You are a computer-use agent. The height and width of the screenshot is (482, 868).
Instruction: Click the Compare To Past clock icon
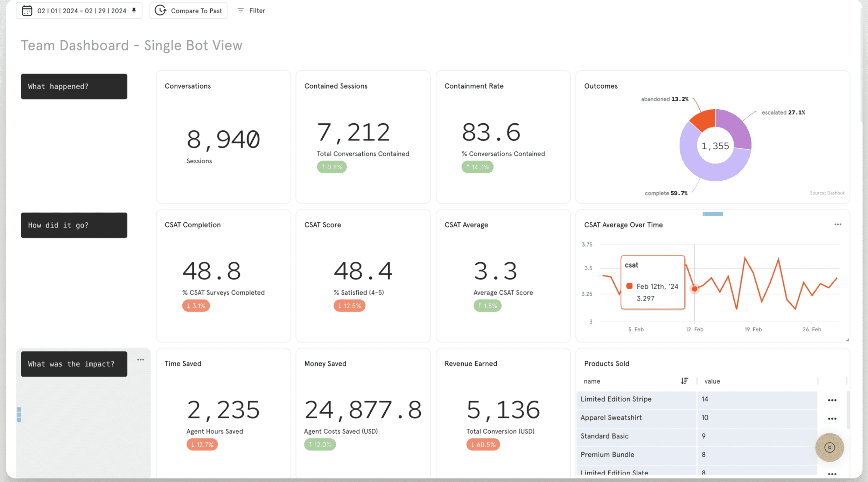(x=160, y=11)
